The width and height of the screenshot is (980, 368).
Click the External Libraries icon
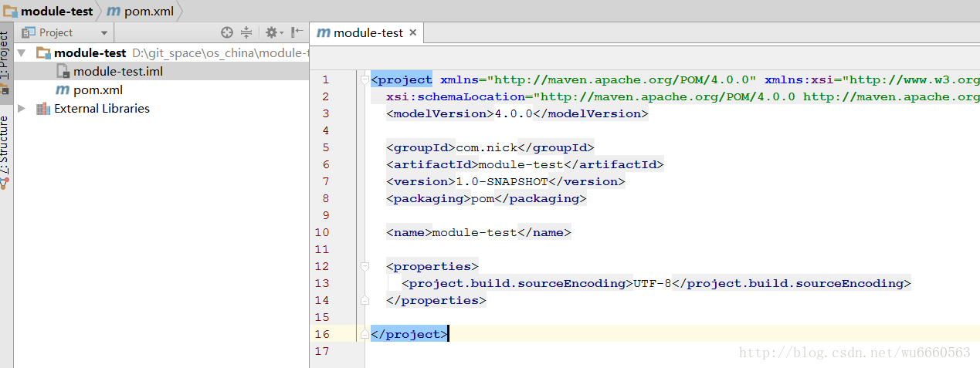[x=42, y=109]
